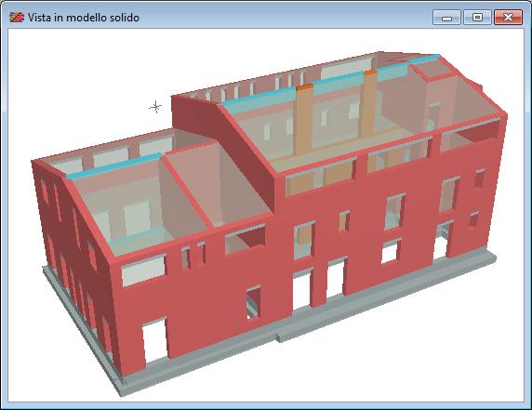Click the small square window on far right wall
The width and height of the screenshot is (532, 410).
coord(479,179)
